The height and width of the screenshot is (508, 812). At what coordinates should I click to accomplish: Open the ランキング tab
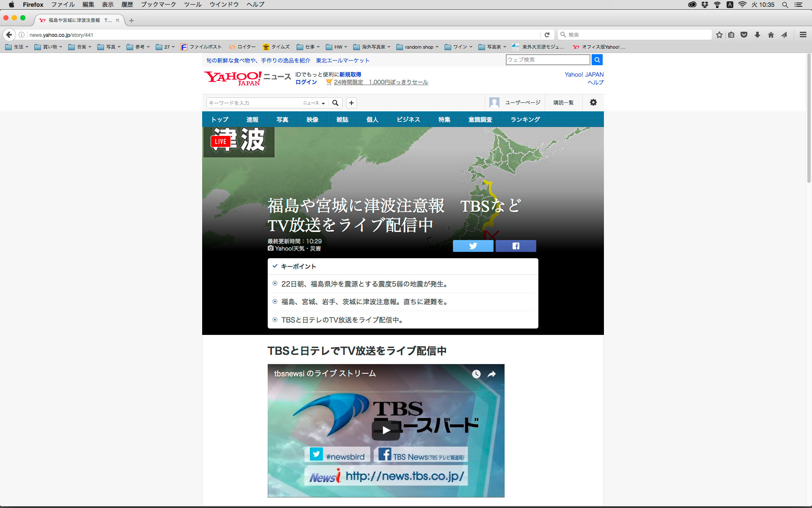[525, 120]
